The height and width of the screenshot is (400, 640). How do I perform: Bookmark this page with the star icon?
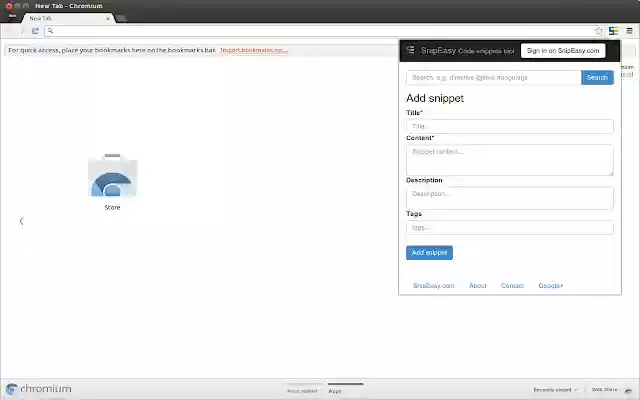(x=598, y=31)
